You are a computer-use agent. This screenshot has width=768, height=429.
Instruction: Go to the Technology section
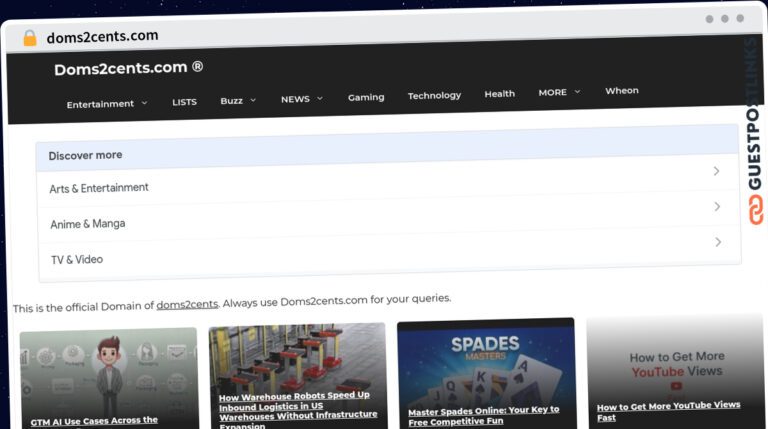point(434,95)
